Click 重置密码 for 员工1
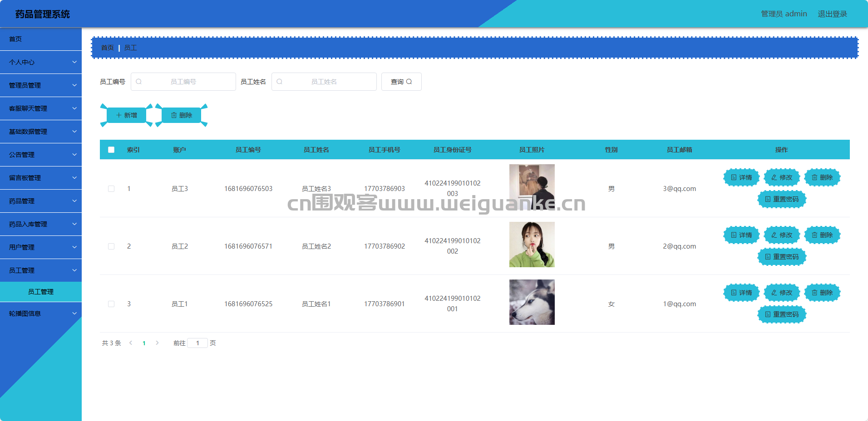The height and width of the screenshot is (421, 868). pos(782,314)
